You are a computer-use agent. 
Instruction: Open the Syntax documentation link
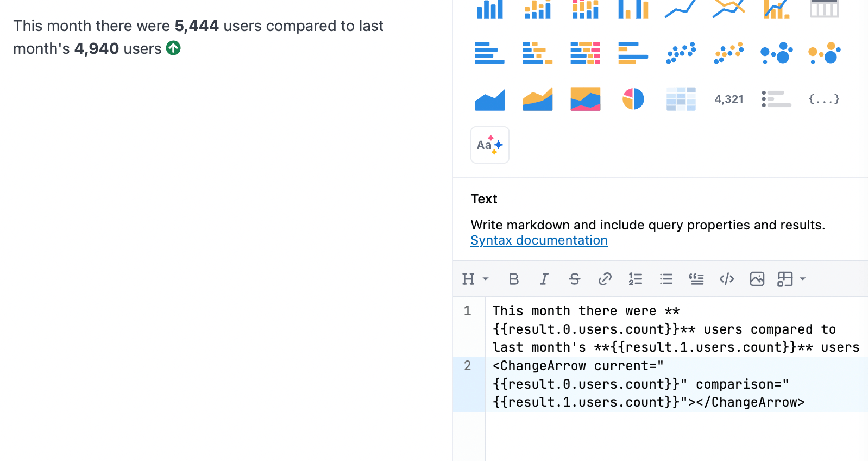point(539,240)
